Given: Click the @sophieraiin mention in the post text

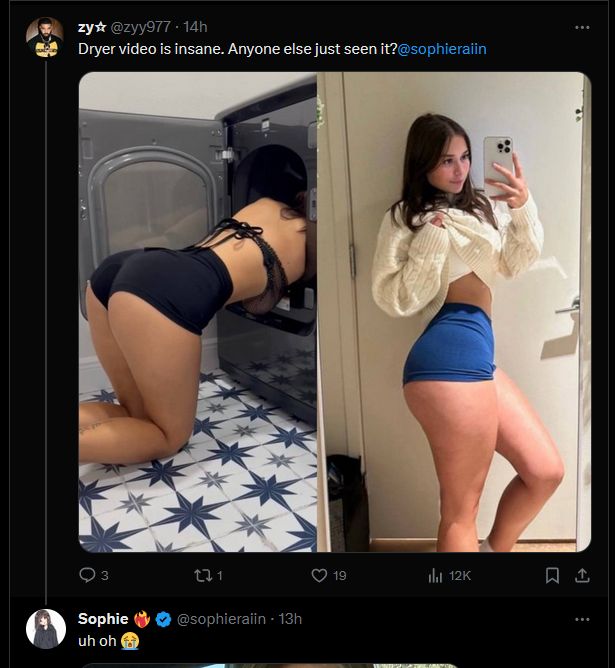Looking at the screenshot, I should click(x=442, y=49).
